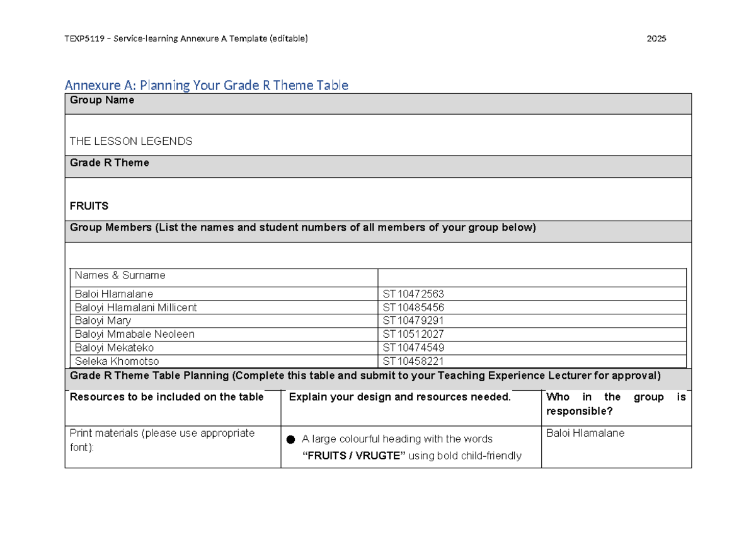Select the name Seleka Khomotso
The height and width of the screenshot is (535, 756).
(x=117, y=361)
